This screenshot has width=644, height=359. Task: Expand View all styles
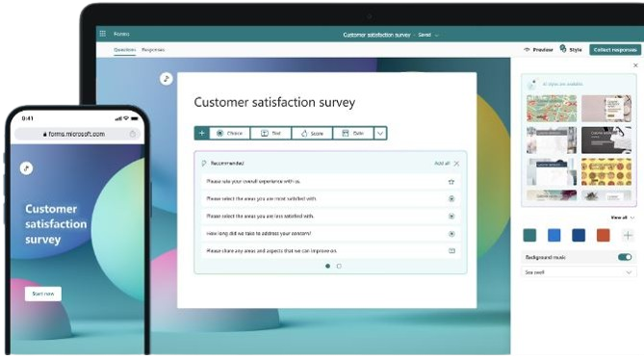click(x=622, y=218)
